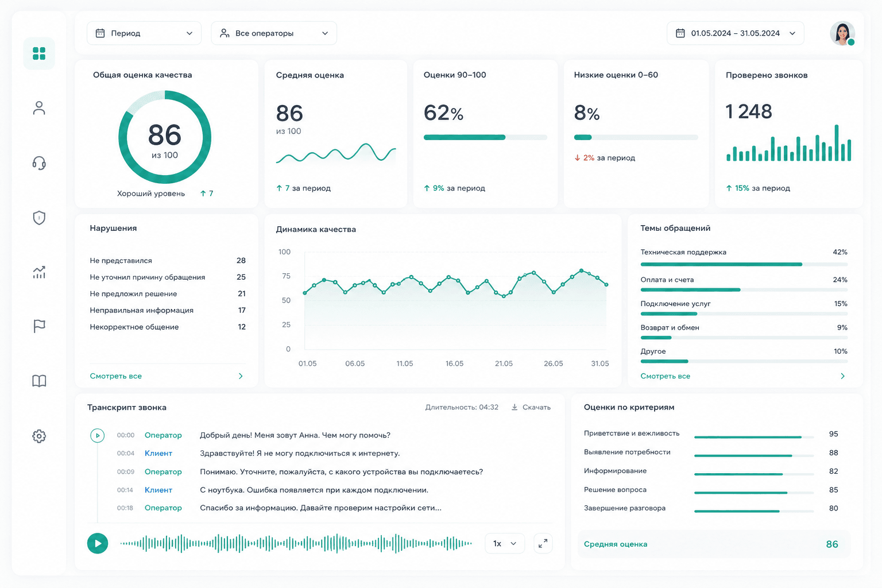Click the Скачать download button

531,407
